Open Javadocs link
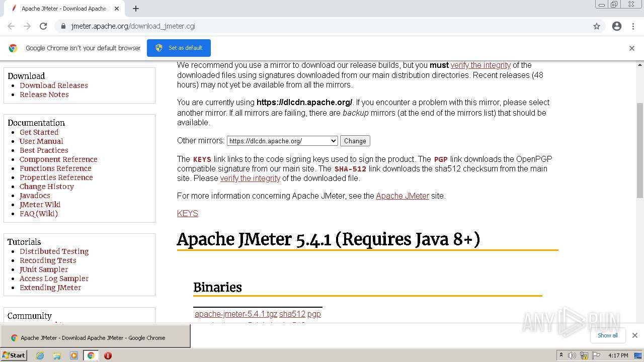Image resolution: width=644 pixels, height=362 pixels. click(35, 196)
